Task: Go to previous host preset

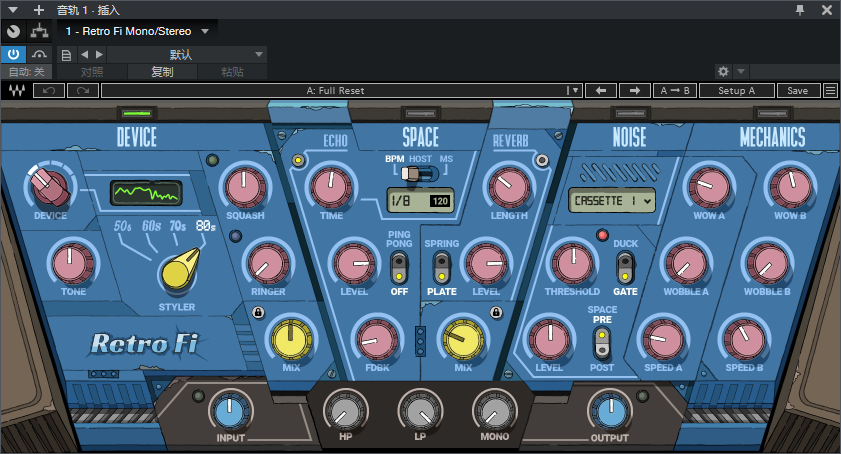Action: pyautogui.click(x=84, y=54)
